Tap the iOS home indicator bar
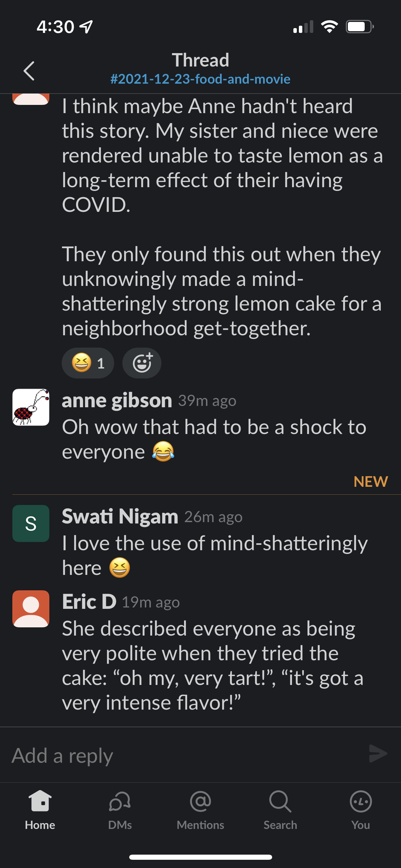This screenshot has height=868, width=401. [x=200, y=857]
